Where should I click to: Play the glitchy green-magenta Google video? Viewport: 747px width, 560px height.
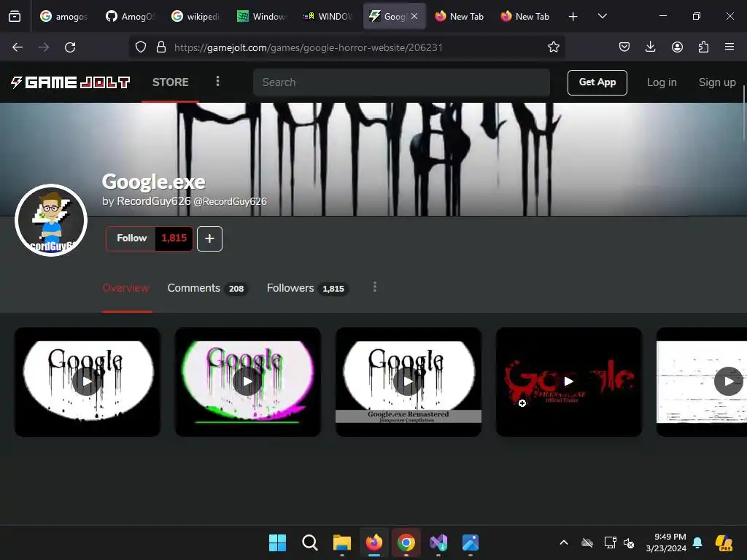[x=248, y=382]
